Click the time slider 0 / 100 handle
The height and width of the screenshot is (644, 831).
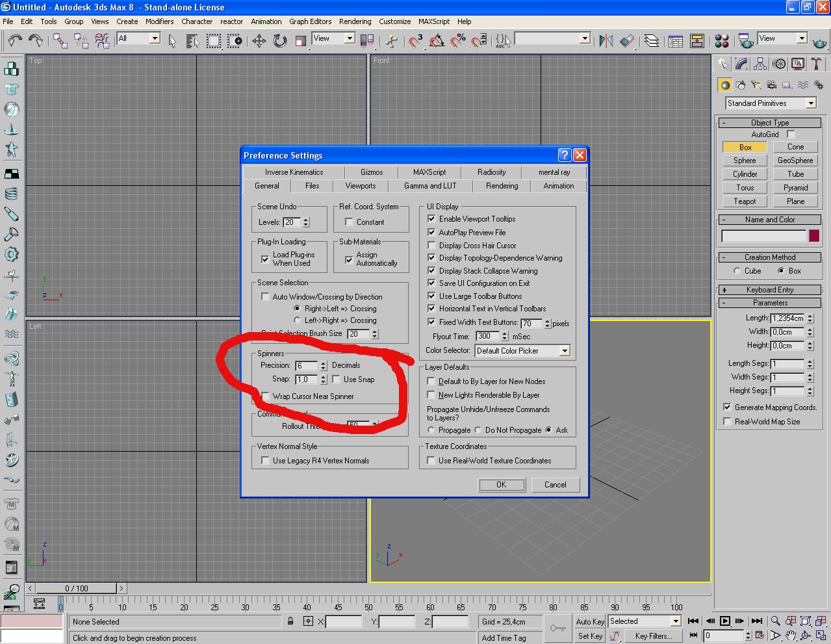(x=77, y=588)
